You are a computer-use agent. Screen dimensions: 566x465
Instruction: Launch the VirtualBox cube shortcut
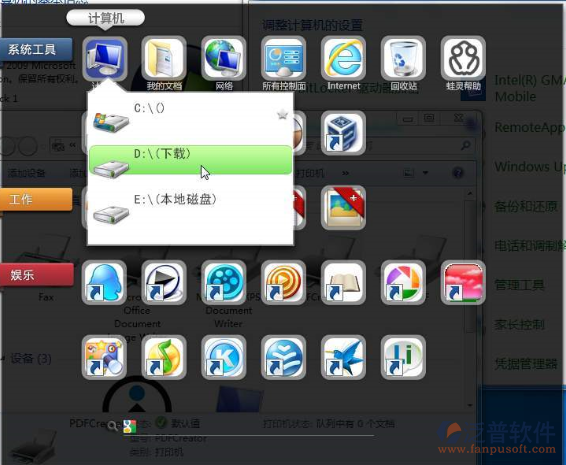pos(343,133)
